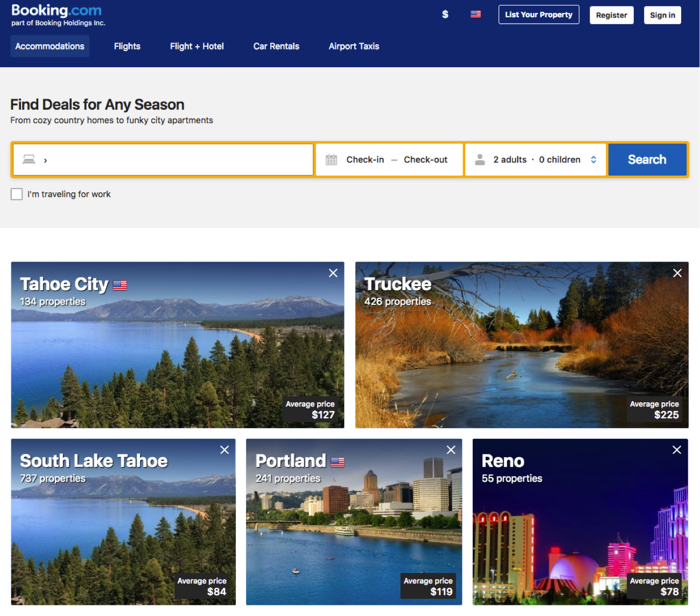This screenshot has width=700, height=616.
Task: Dismiss the Portland card
Action: [451, 450]
